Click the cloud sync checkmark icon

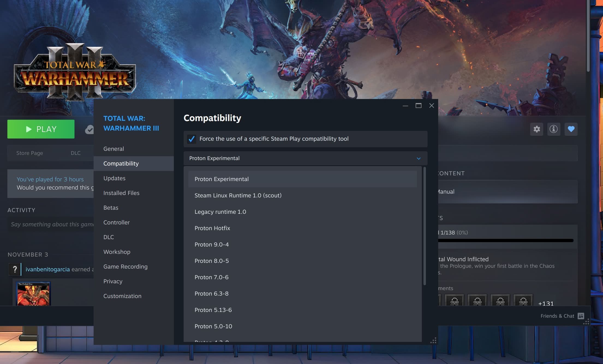tap(90, 129)
